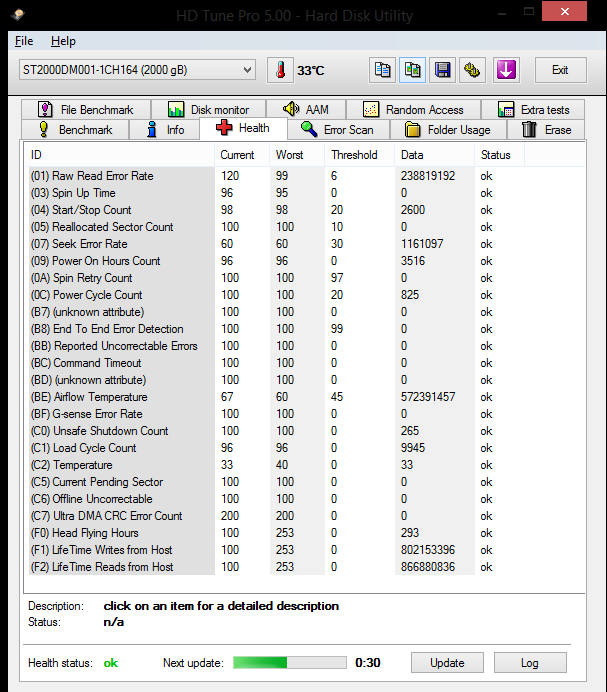Open the File menu

[24, 41]
